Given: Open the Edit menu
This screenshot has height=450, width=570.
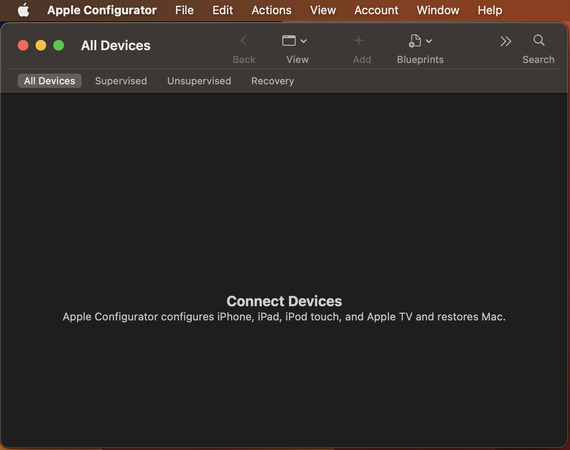Looking at the screenshot, I should point(222,10).
